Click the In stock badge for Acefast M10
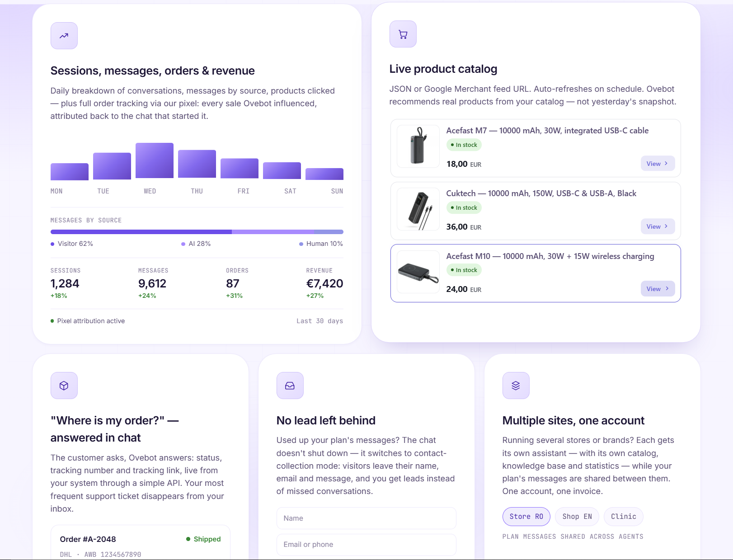 (x=464, y=270)
